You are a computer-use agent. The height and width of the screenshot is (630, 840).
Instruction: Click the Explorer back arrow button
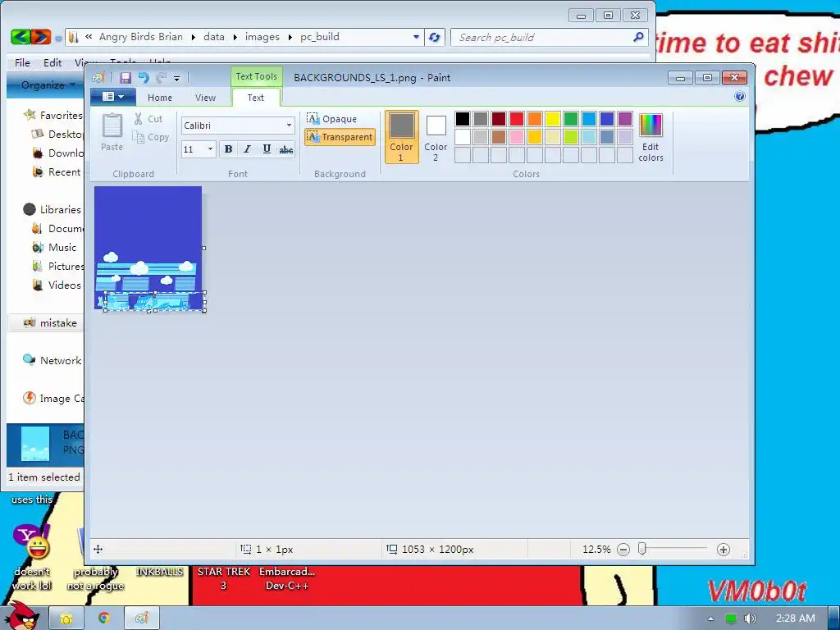click(21, 37)
